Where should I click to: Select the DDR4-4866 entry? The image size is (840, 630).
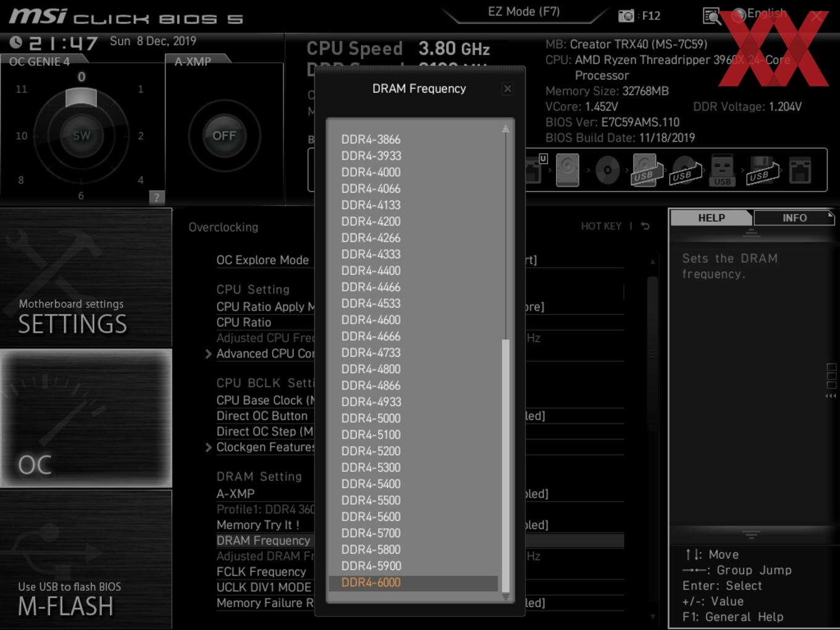pos(371,385)
